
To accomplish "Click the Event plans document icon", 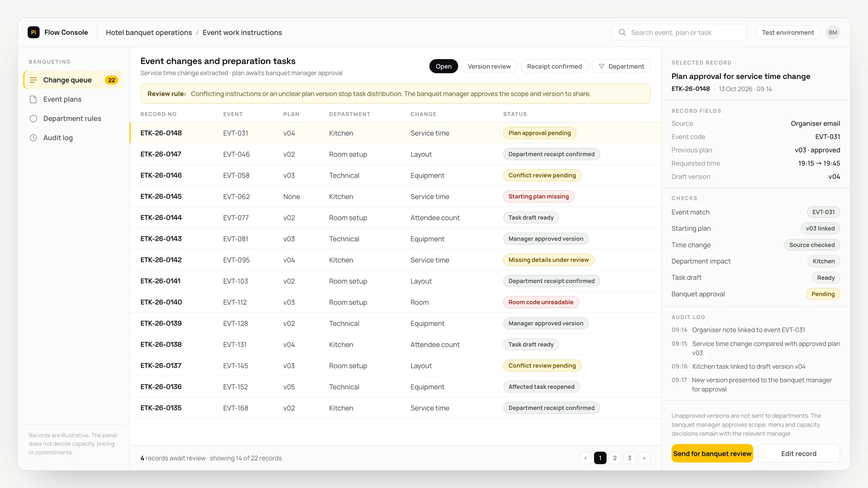I will click(x=33, y=100).
